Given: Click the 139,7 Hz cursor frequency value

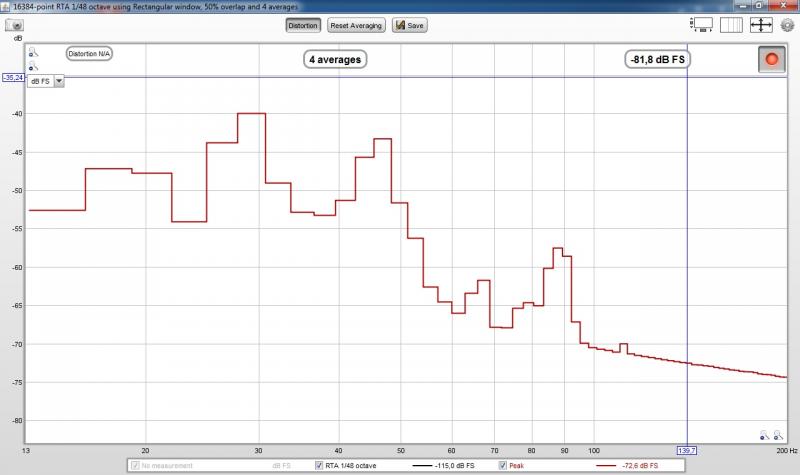Looking at the screenshot, I should tap(687, 451).
